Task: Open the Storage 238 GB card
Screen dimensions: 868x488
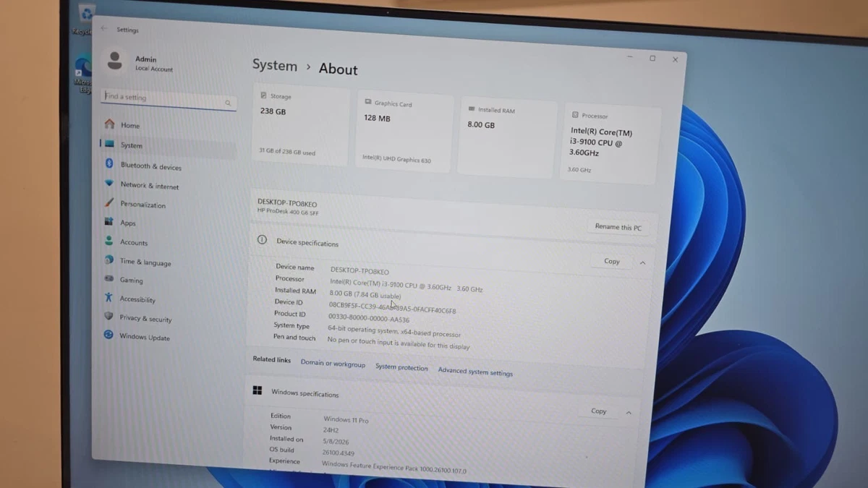Action: (301, 124)
